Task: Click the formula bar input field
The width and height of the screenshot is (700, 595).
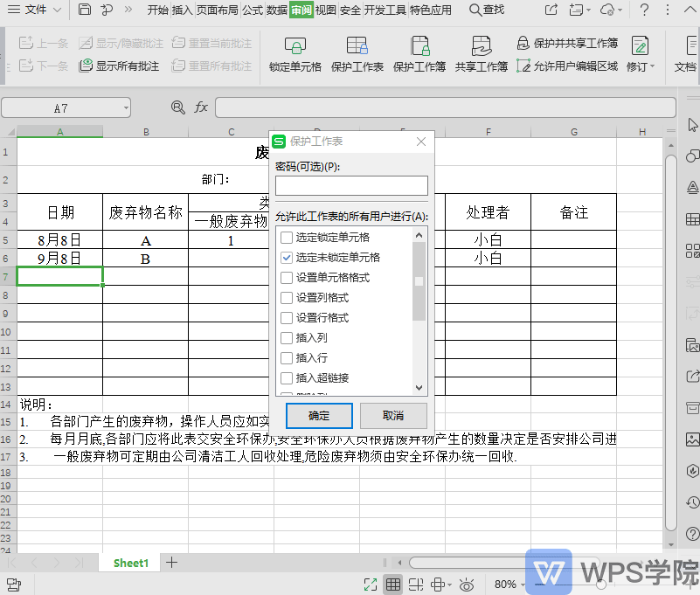Action: click(445, 107)
